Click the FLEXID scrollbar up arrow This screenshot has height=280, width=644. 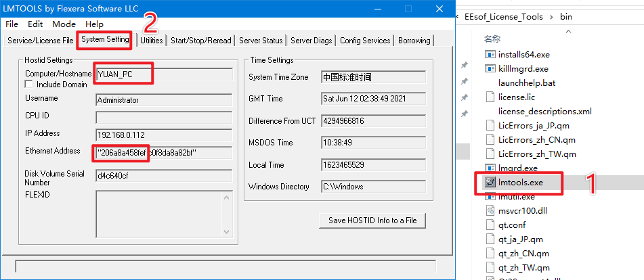point(227,197)
